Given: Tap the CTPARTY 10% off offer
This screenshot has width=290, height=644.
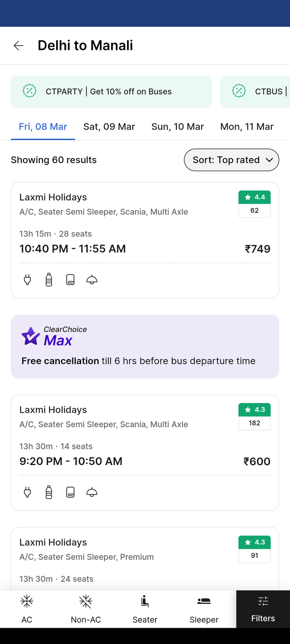Looking at the screenshot, I should 111,91.
